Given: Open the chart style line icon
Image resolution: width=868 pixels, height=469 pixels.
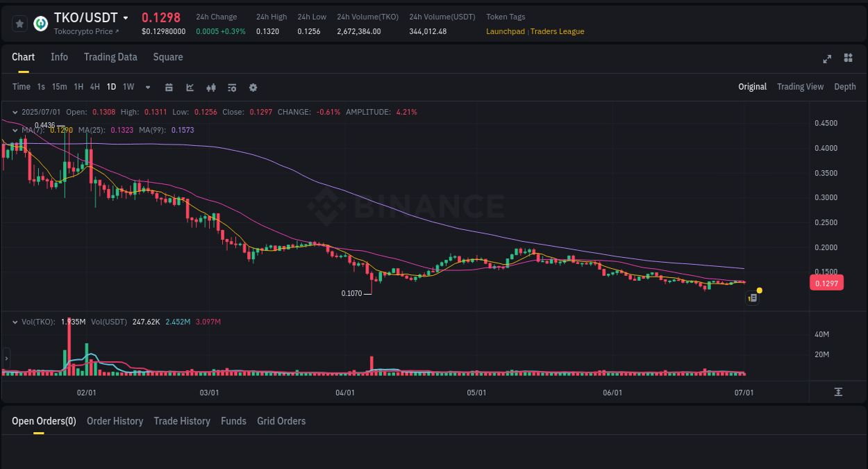Looking at the screenshot, I should pyautogui.click(x=189, y=87).
